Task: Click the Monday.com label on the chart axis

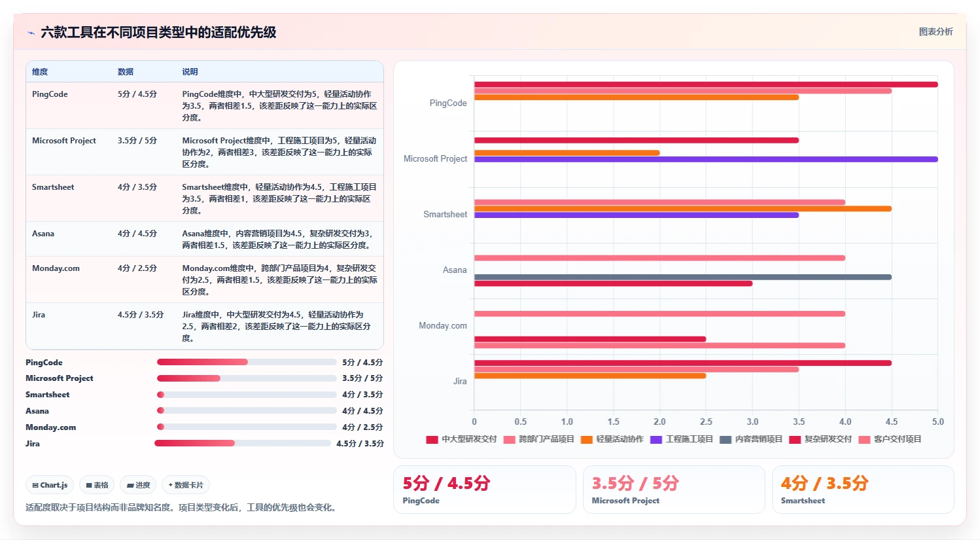Action: tap(443, 326)
